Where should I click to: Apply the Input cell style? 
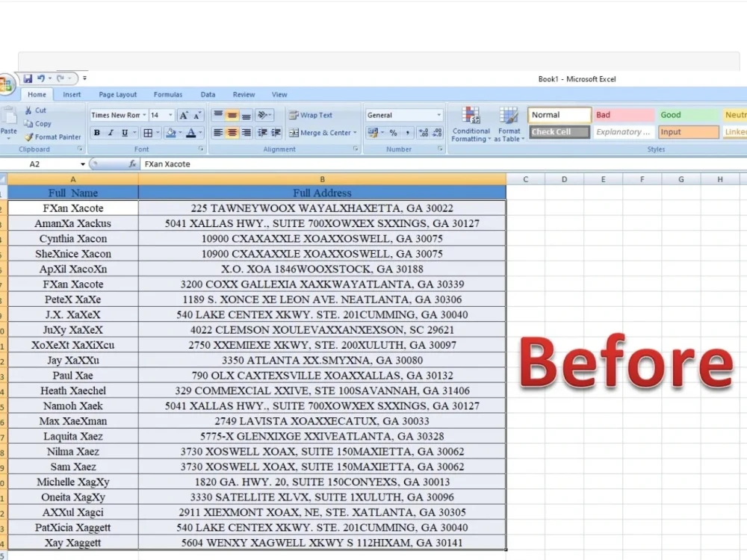(x=689, y=132)
